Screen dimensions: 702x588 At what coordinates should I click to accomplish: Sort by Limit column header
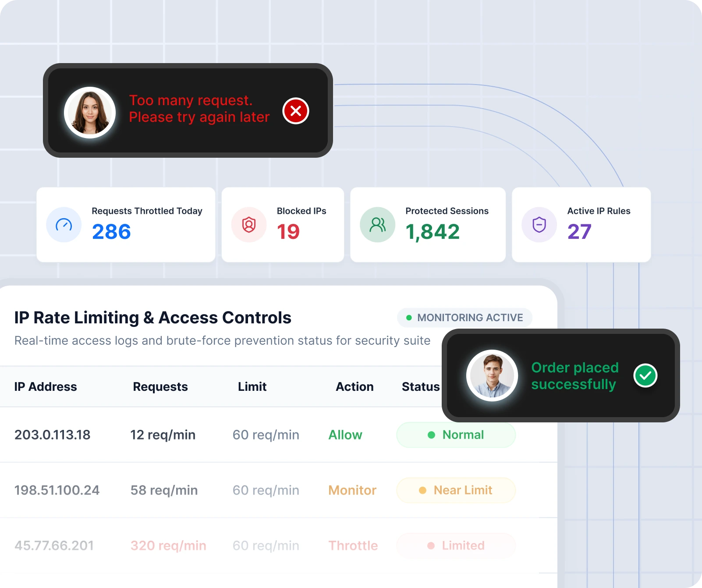tap(252, 386)
